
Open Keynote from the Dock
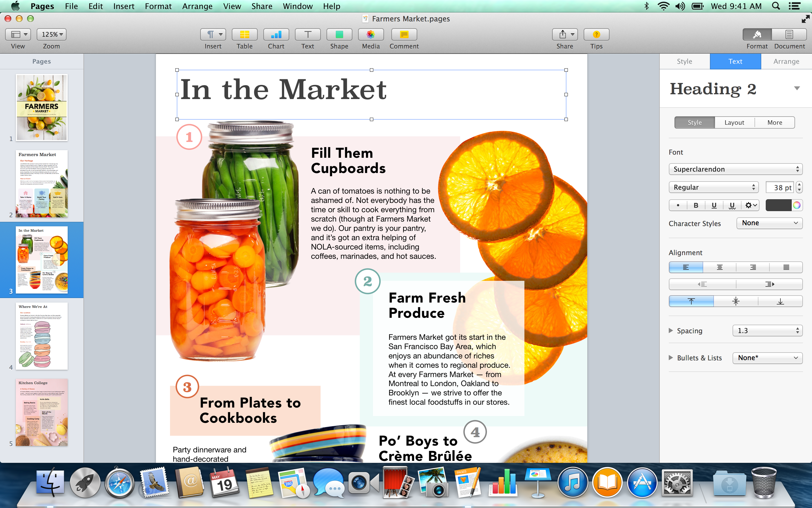(x=538, y=483)
